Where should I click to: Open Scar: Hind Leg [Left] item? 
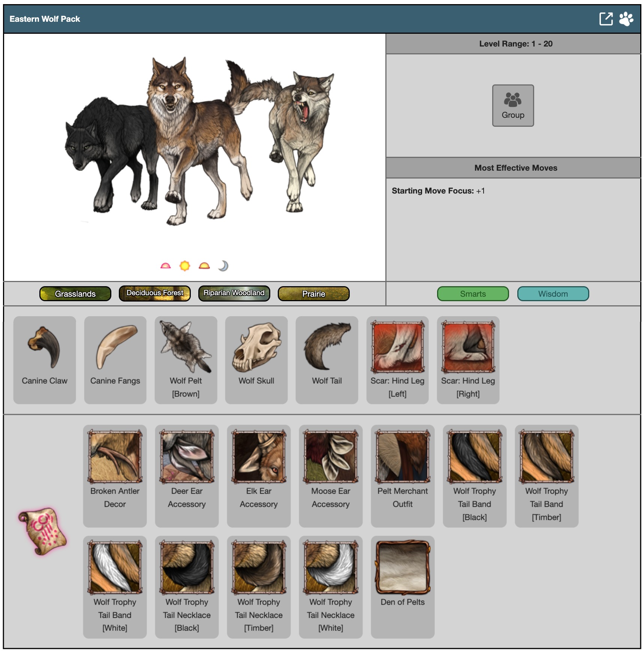click(397, 359)
